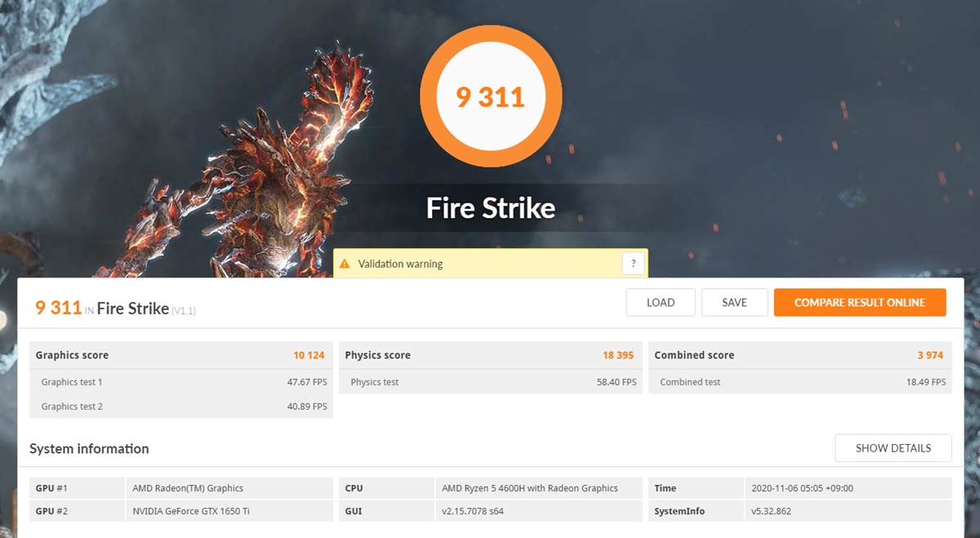The width and height of the screenshot is (980, 538).
Task: Click the CPU label in system information
Action: pyautogui.click(x=354, y=488)
